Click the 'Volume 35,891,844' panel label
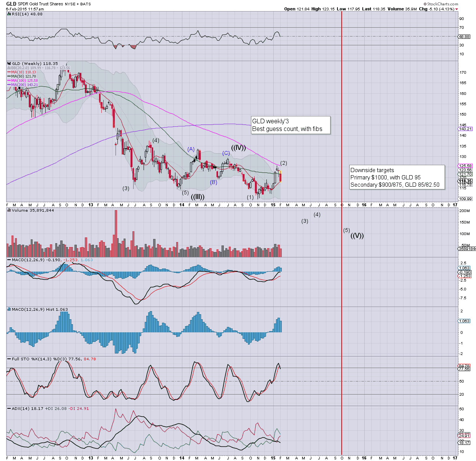 click(33, 210)
